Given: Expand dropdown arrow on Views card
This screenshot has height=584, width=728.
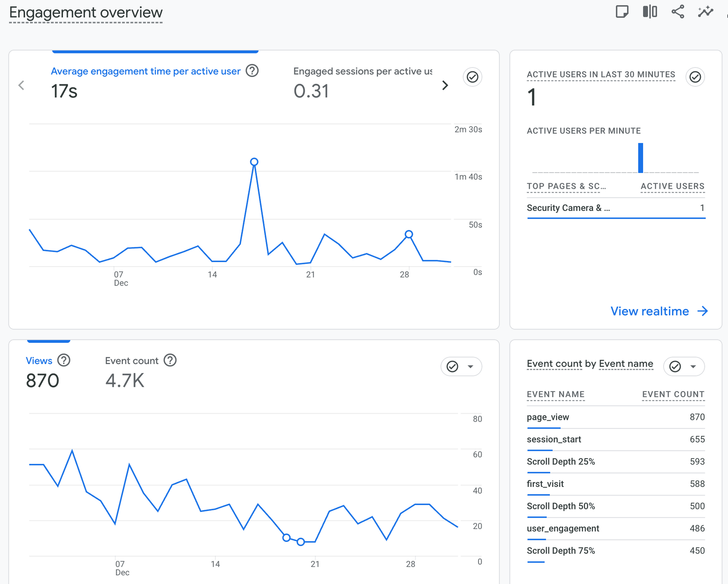Looking at the screenshot, I should (471, 367).
